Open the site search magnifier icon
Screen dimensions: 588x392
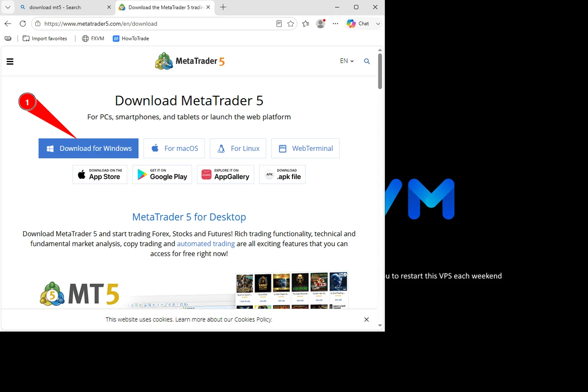tap(367, 61)
